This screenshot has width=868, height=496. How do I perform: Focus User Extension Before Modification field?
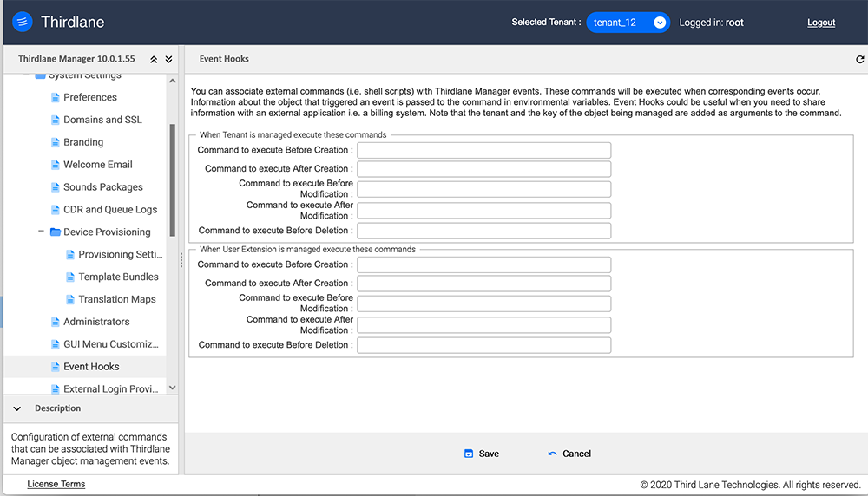tap(483, 303)
